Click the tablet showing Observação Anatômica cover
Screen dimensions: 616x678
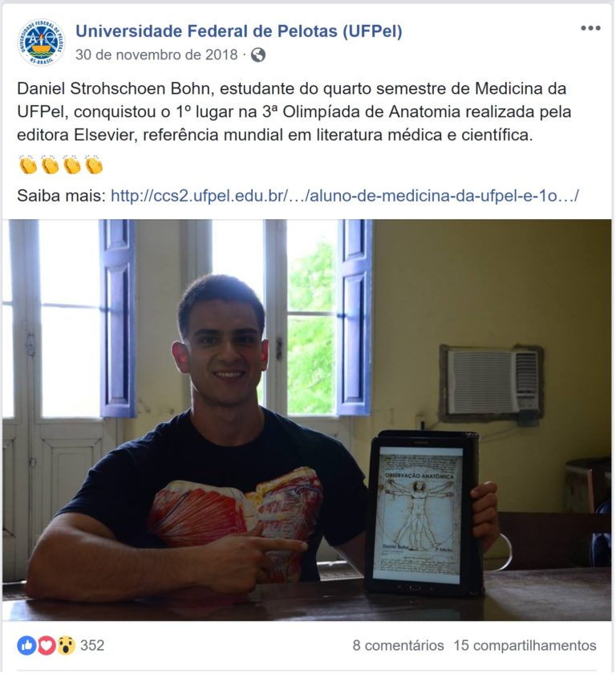423,514
